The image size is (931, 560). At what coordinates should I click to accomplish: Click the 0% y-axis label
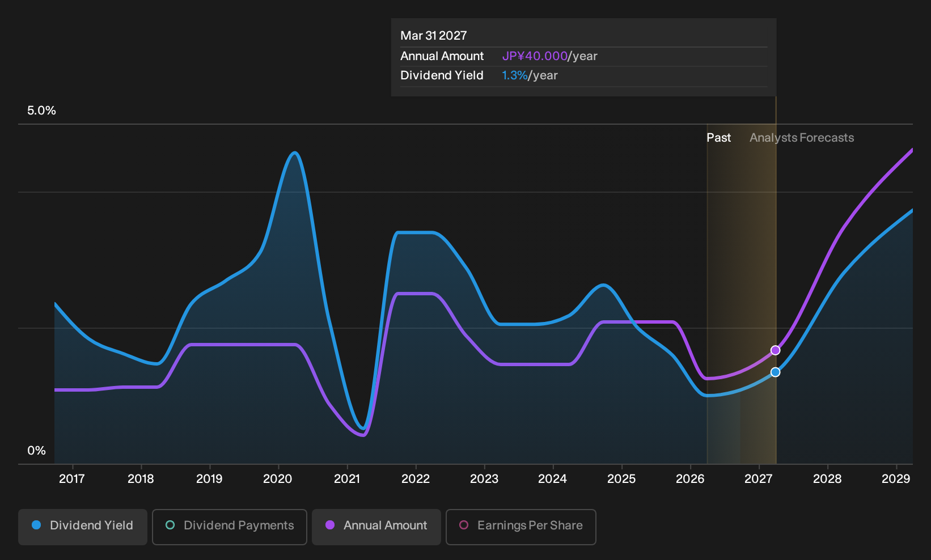click(x=36, y=451)
